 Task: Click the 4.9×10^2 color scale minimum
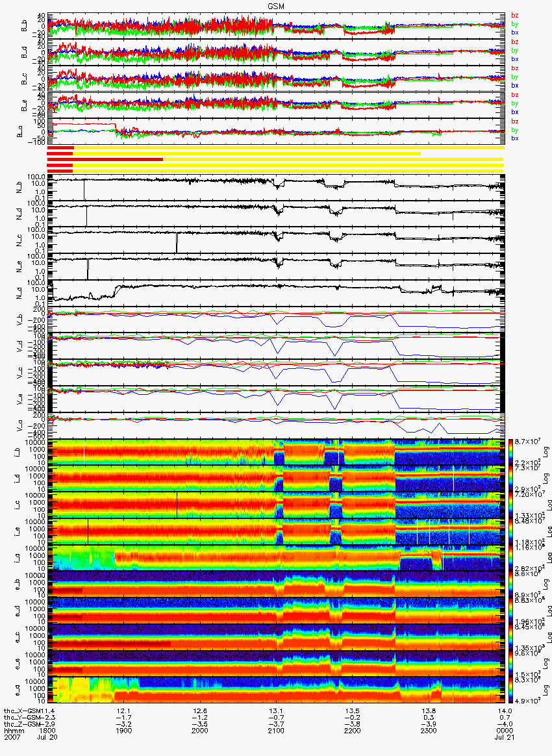[x=527, y=701]
